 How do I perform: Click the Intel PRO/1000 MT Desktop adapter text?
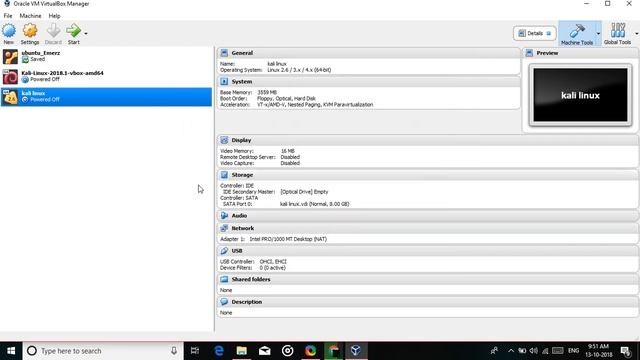[288, 239]
